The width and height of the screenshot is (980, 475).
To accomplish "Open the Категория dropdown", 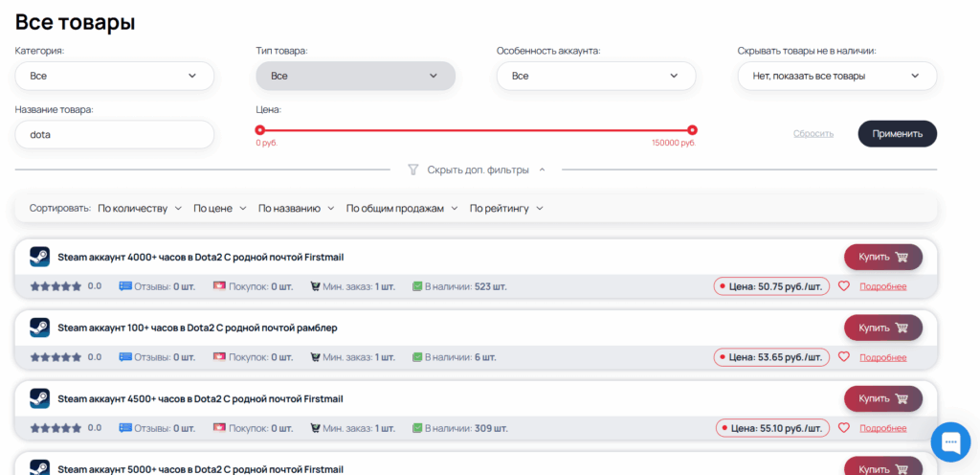I will pyautogui.click(x=115, y=76).
